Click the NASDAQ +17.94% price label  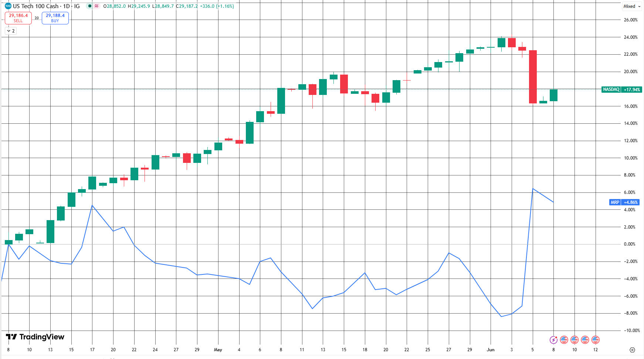621,89
